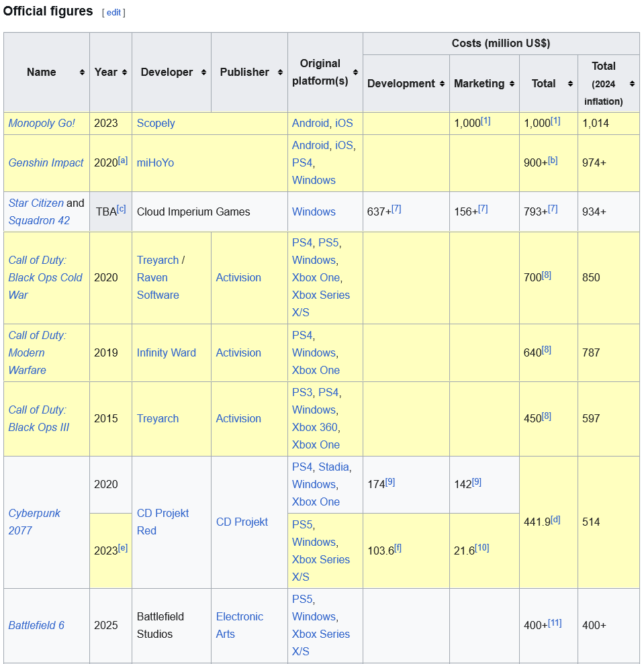Open Call of Duty: Black Ops Cold War link
Screen dimensions: 644x664
pos(46,277)
